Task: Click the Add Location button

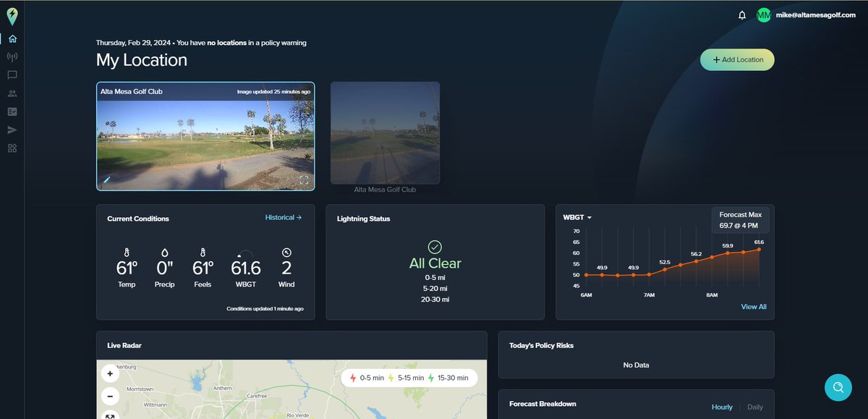Action: coord(737,60)
